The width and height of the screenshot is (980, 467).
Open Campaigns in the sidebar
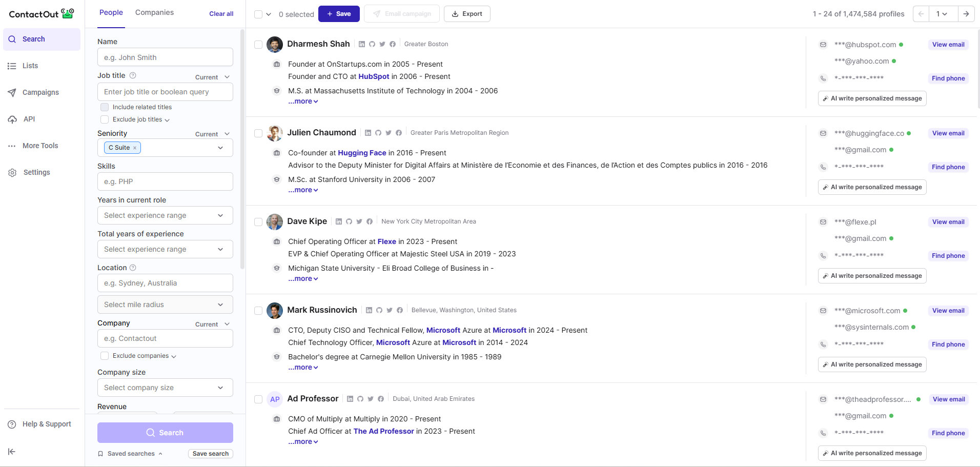(40, 92)
